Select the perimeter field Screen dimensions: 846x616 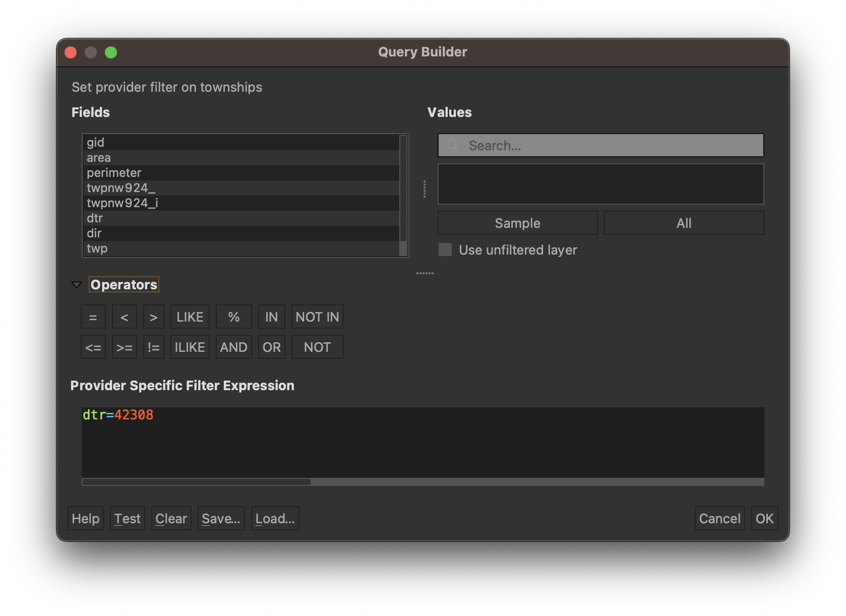[241, 173]
